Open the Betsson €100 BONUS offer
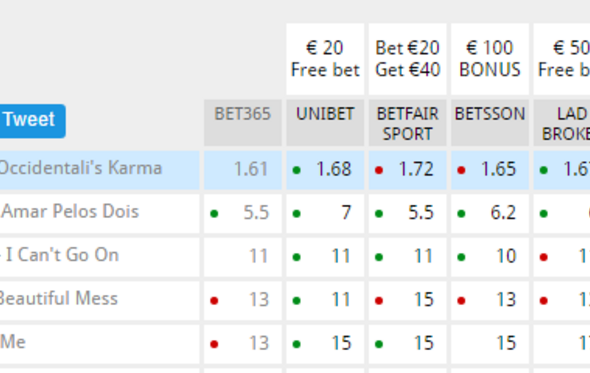Image resolution: width=590 pixels, height=373 pixels. coord(490,59)
